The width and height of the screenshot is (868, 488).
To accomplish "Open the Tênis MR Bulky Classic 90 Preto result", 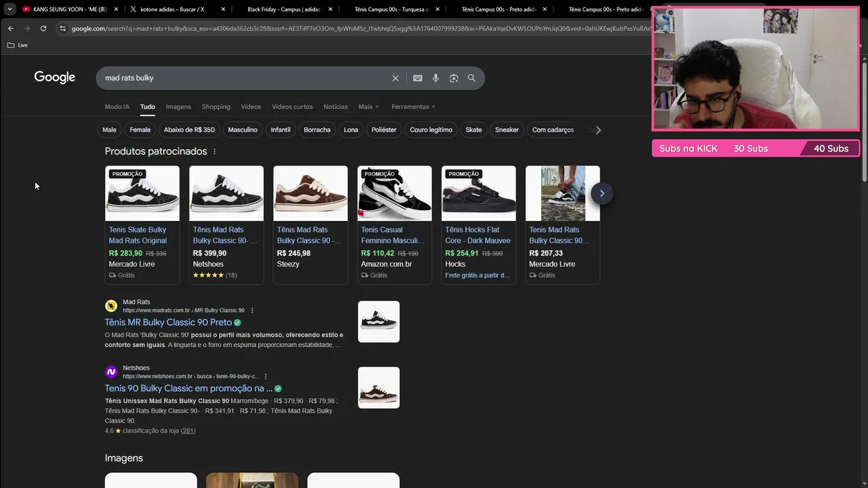I will click(x=168, y=323).
